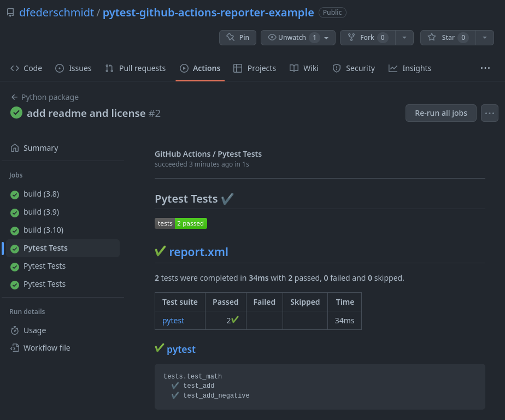Screen dimensions: 505x420
Task: Click the green check icon of build (3.10)
Action: [15, 231]
